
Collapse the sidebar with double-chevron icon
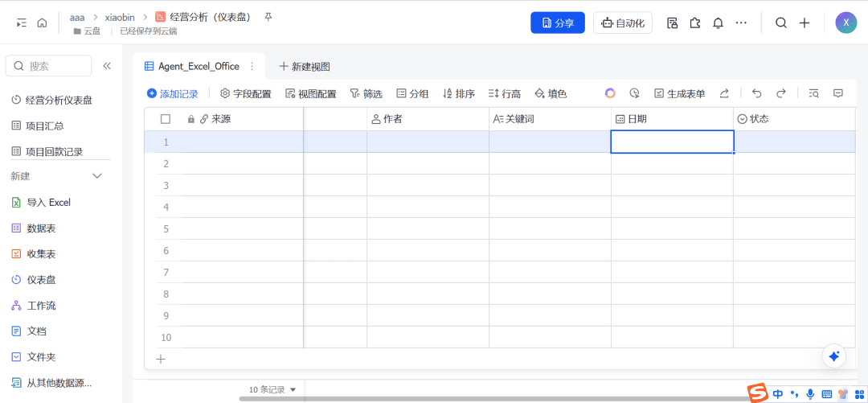tap(107, 66)
